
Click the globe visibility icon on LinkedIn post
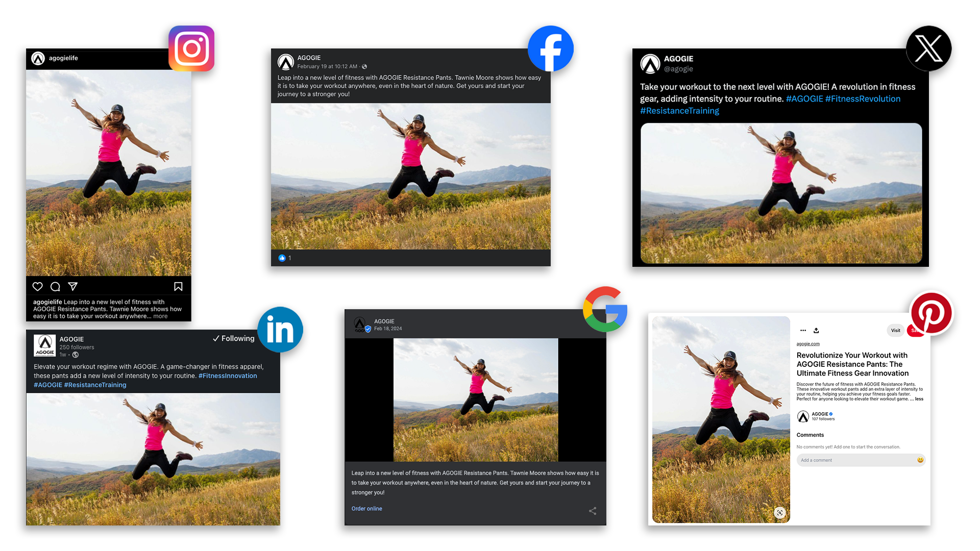click(x=76, y=355)
